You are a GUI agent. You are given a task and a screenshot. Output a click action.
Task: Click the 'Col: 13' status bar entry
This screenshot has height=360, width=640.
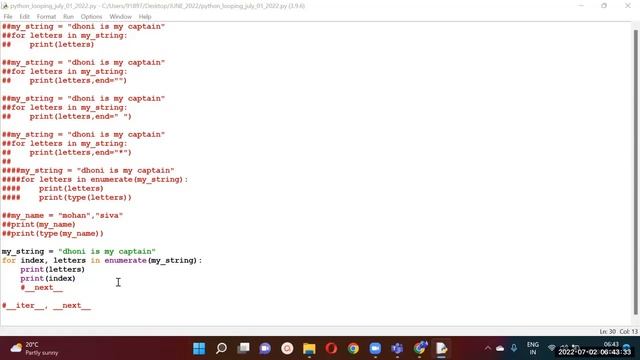[x=629, y=331]
